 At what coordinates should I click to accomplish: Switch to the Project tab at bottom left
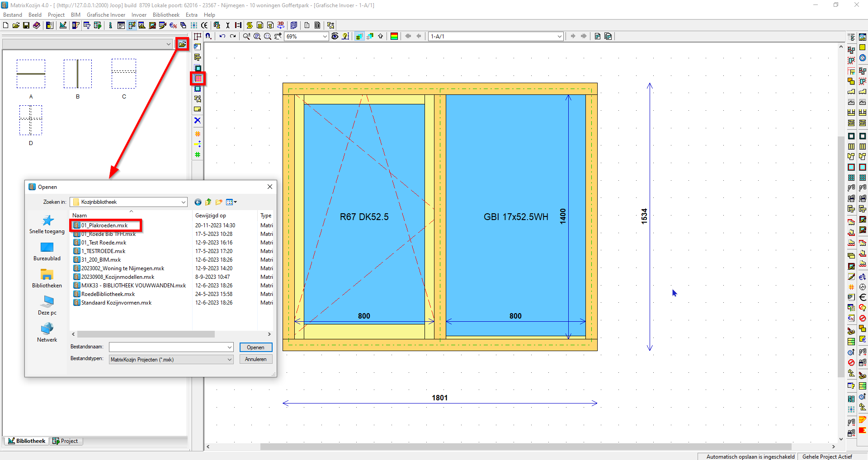tap(66, 441)
